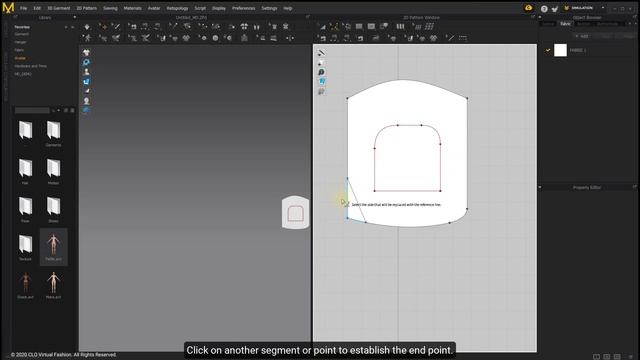Switch to the Scene tab in Object Browser
Image resolution: width=640 pixels, height=360 pixels.
pyautogui.click(x=548, y=24)
